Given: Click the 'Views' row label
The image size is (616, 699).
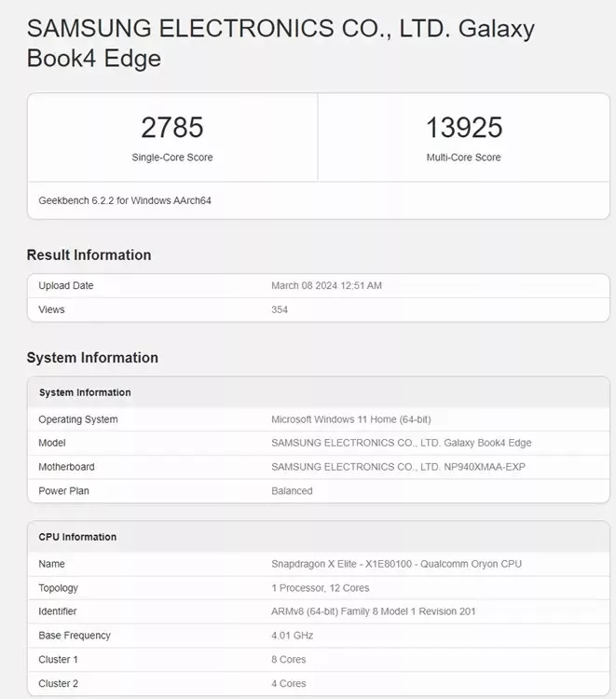Looking at the screenshot, I should 51,309.
